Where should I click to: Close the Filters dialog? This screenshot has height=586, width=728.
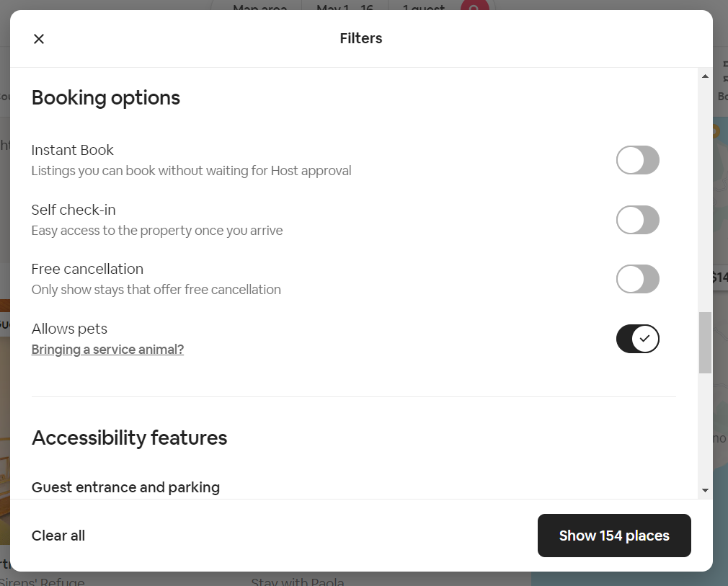tap(38, 38)
